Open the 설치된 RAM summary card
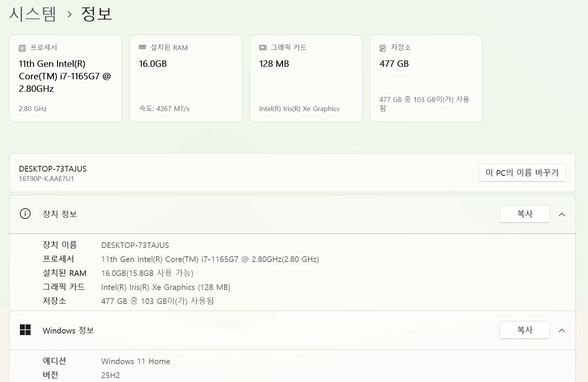The height and width of the screenshot is (382, 588). click(186, 78)
